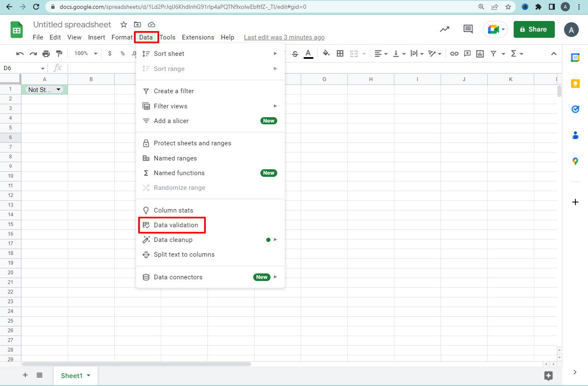The height and width of the screenshot is (386, 588).
Task: Click the Insert chart icon
Action: (480, 54)
